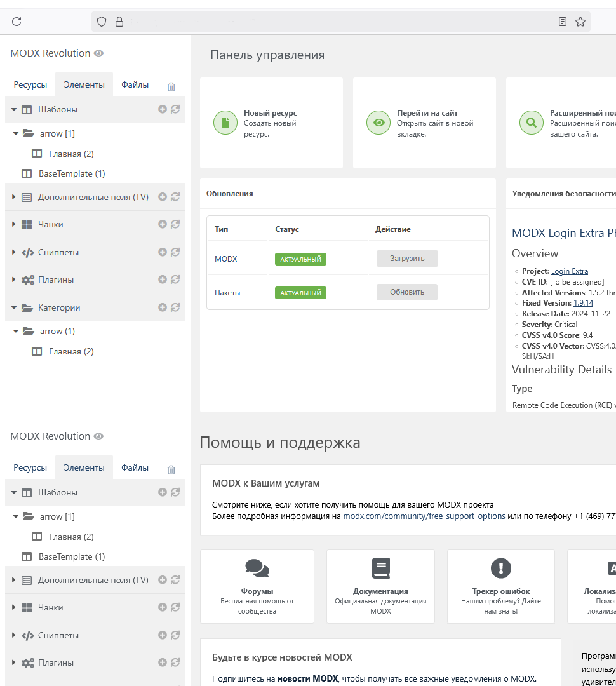616x686 pixels.
Task: Refresh upper Дополнительные поля (TV) row
Action: coord(175,197)
